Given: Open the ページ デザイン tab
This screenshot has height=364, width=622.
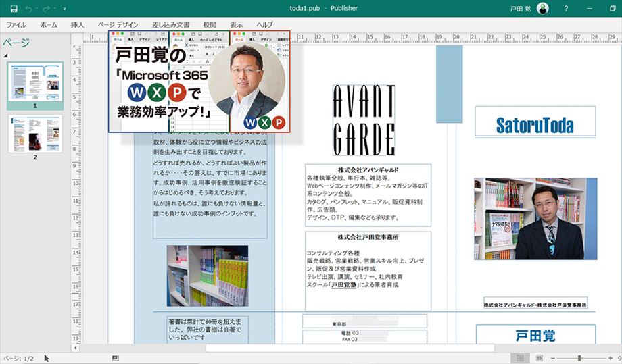Looking at the screenshot, I should click(118, 24).
